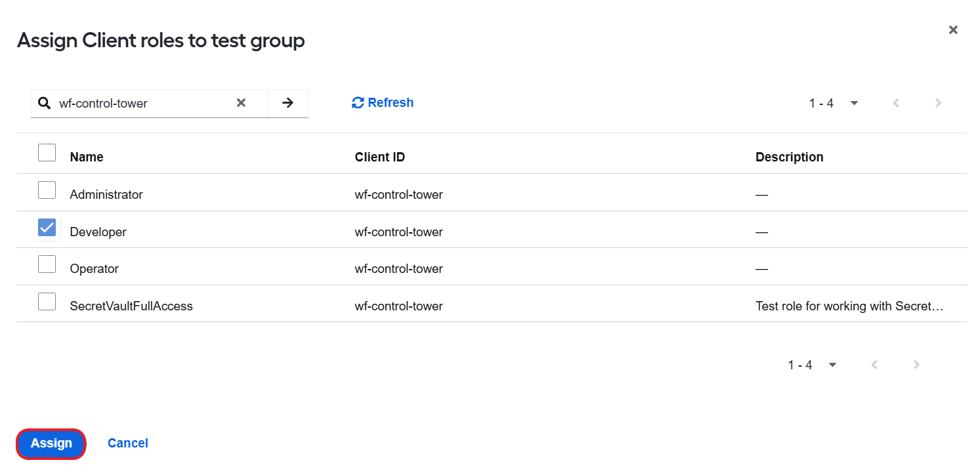Select the SecretVaultFullAccess role name
Screen dimensions: 980x475
[131, 306]
